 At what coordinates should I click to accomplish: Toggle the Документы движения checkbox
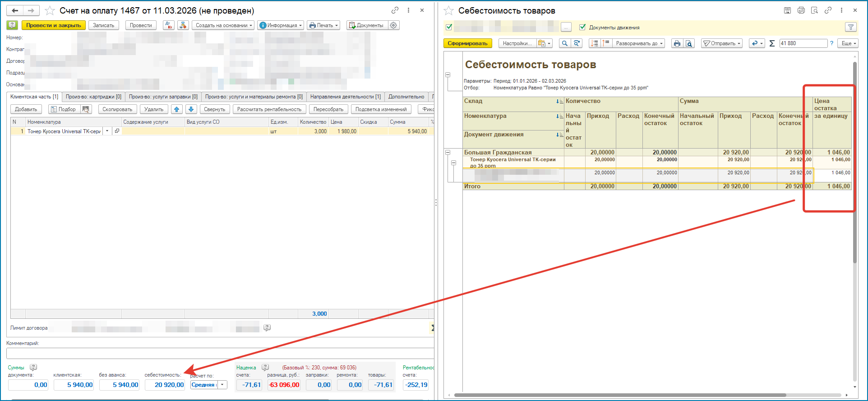tap(582, 28)
